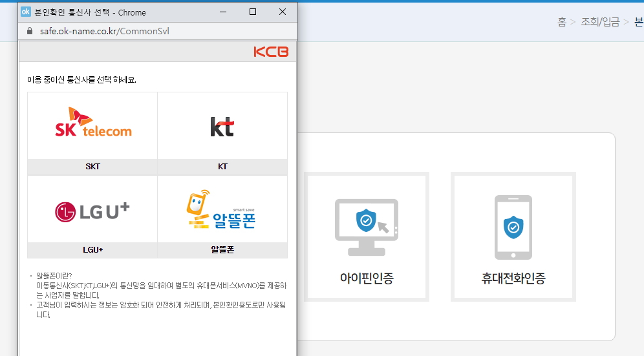This screenshot has height=356, width=644.
Task: Minimize the carrier selection popup
Action: click(x=223, y=12)
